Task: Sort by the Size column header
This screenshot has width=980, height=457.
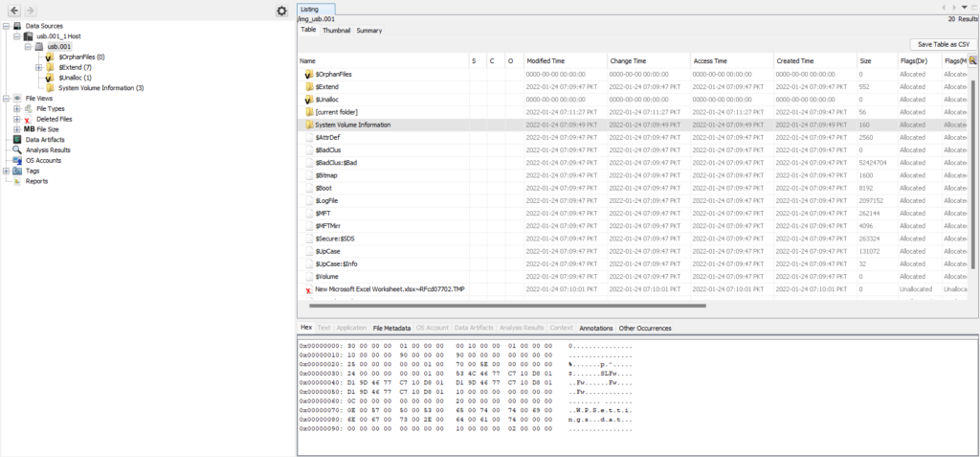Action: pyautogui.click(x=877, y=60)
